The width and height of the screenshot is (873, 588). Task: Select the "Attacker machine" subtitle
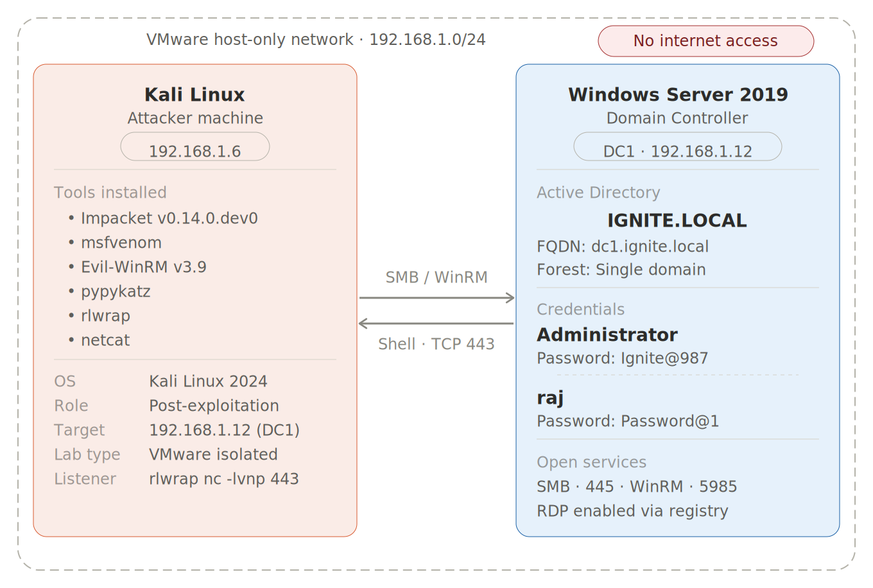195,118
